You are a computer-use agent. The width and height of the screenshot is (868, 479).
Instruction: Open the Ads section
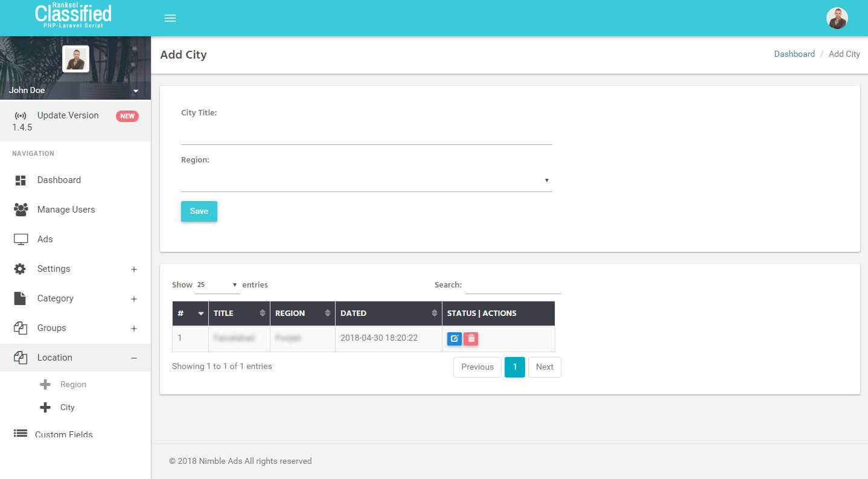tap(45, 239)
